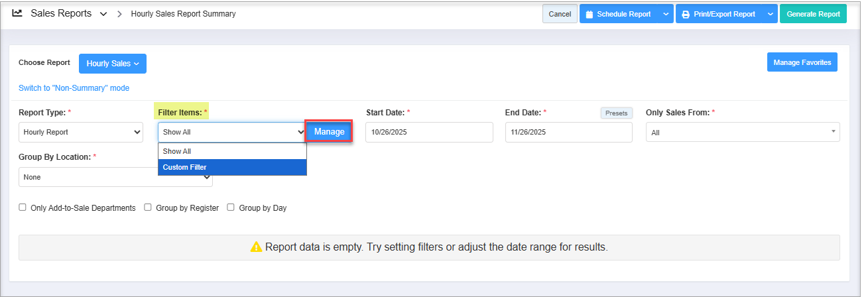Expand the Report Type dropdown
The height and width of the screenshot is (297, 868).
[x=81, y=132]
